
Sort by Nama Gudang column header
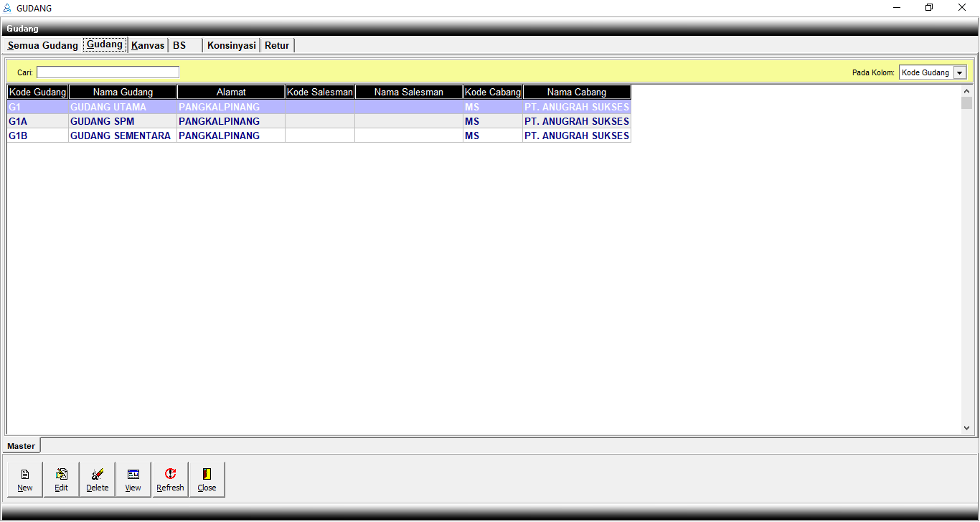tap(123, 92)
